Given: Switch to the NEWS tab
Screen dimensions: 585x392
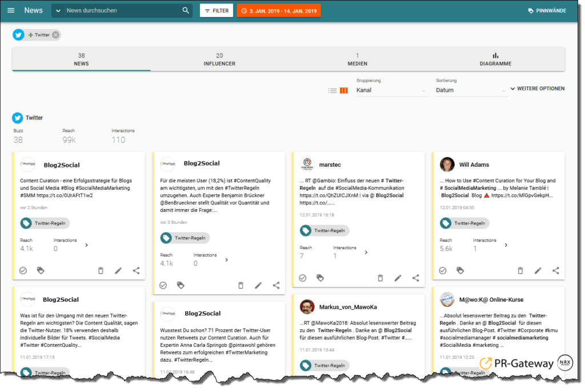Looking at the screenshot, I should coord(81,59).
